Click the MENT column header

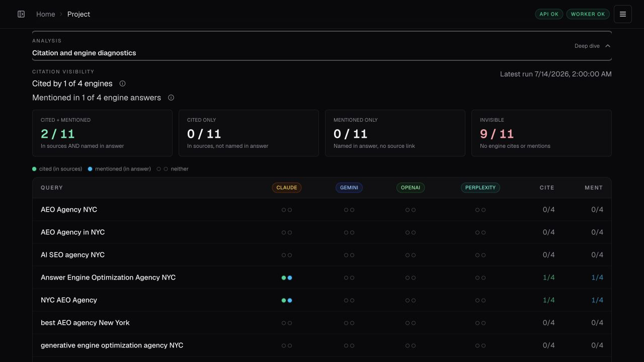tap(594, 188)
